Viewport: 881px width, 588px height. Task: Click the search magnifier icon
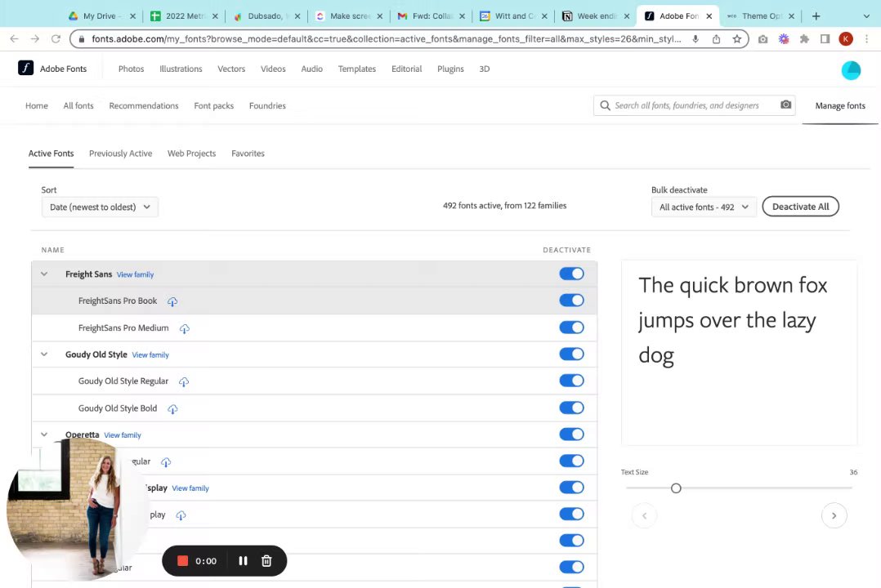605,105
